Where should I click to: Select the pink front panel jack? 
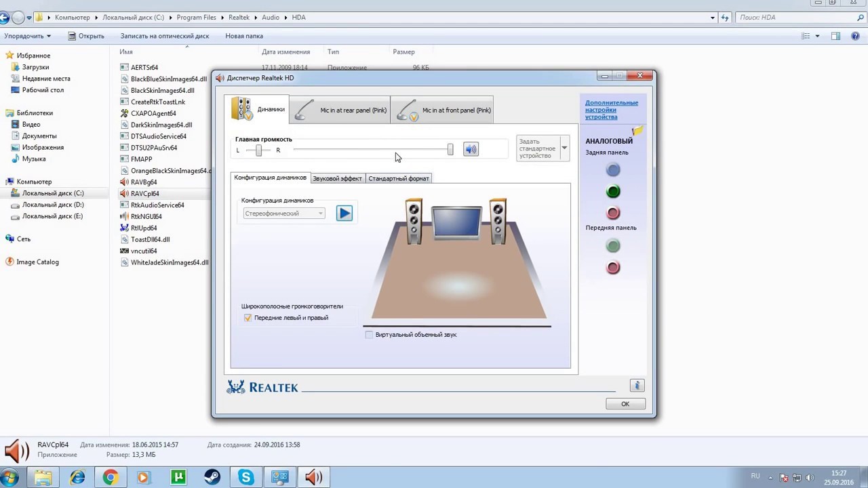pyautogui.click(x=613, y=268)
